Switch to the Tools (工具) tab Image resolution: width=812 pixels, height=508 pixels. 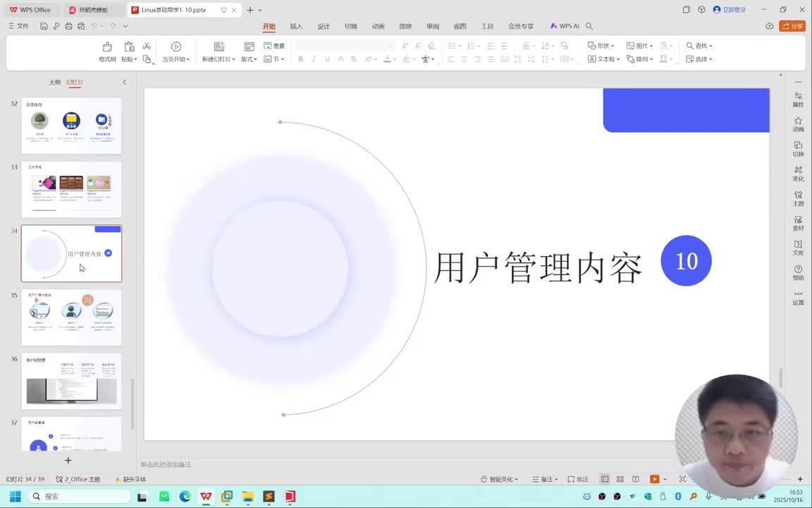[x=487, y=26]
